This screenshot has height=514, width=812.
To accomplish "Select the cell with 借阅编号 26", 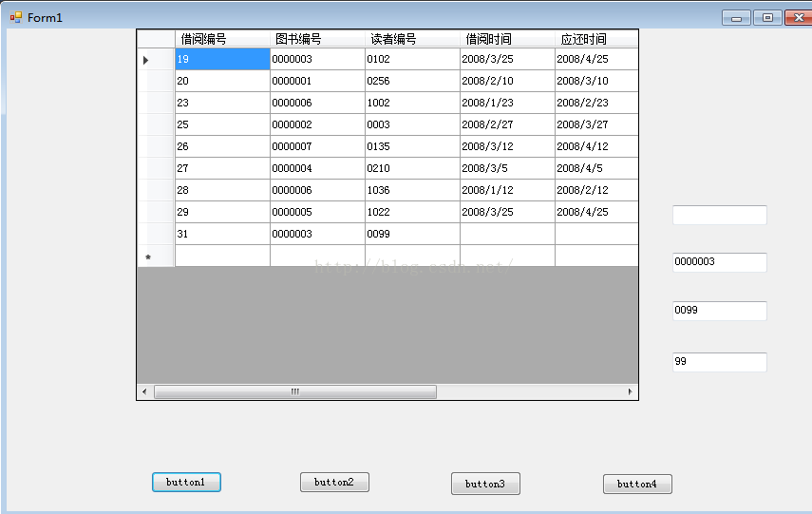I will point(222,146).
